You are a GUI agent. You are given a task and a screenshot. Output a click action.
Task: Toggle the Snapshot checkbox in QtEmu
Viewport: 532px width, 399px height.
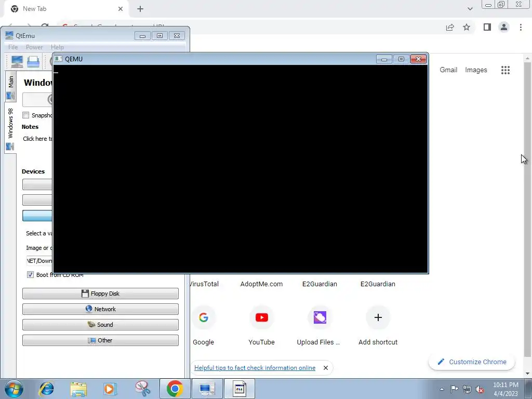(26, 115)
